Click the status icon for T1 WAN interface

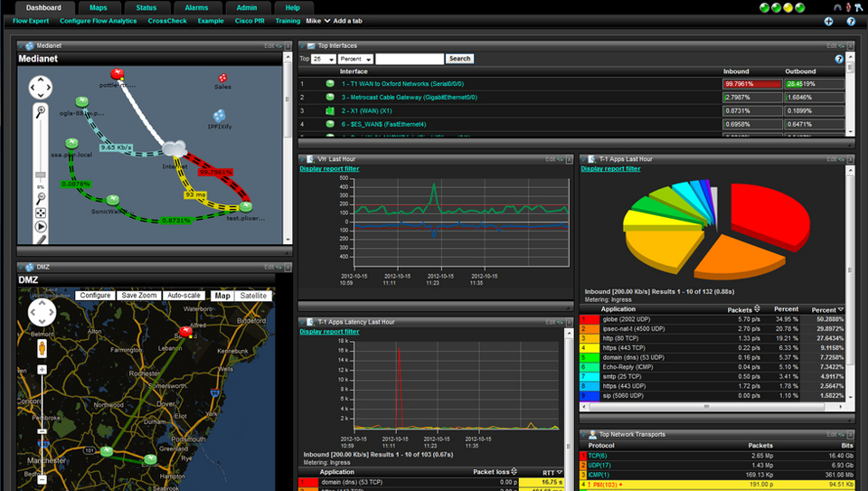[330, 83]
